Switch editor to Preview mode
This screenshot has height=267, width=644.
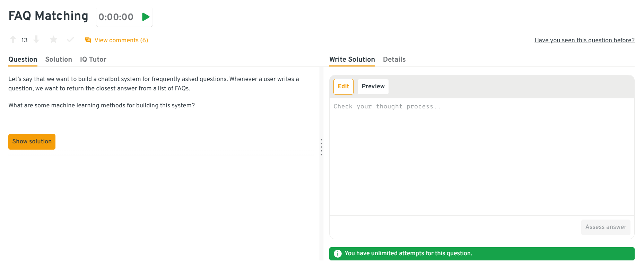[373, 87]
